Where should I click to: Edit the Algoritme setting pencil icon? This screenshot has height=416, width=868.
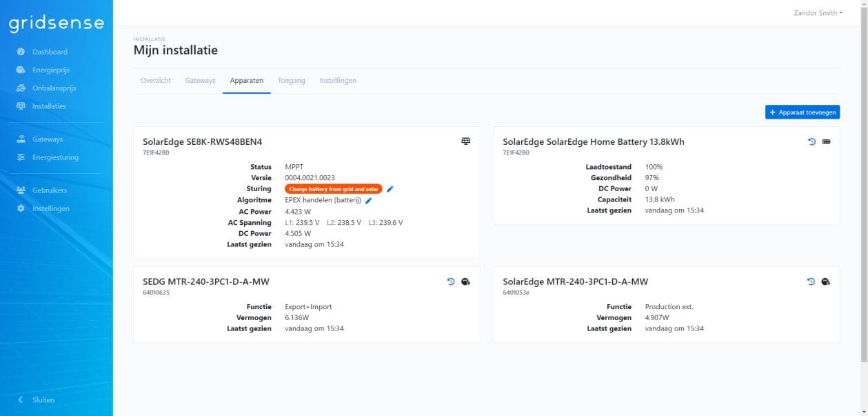point(369,200)
